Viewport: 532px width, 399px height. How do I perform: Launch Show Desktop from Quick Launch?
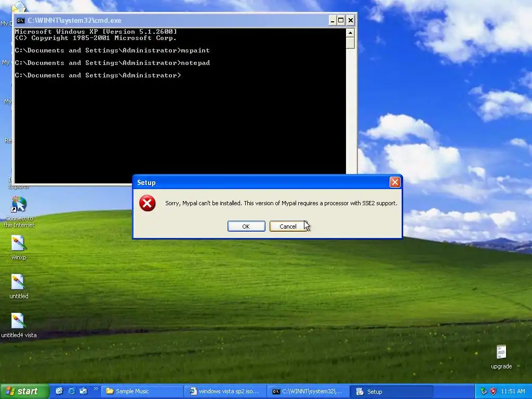point(59,391)
